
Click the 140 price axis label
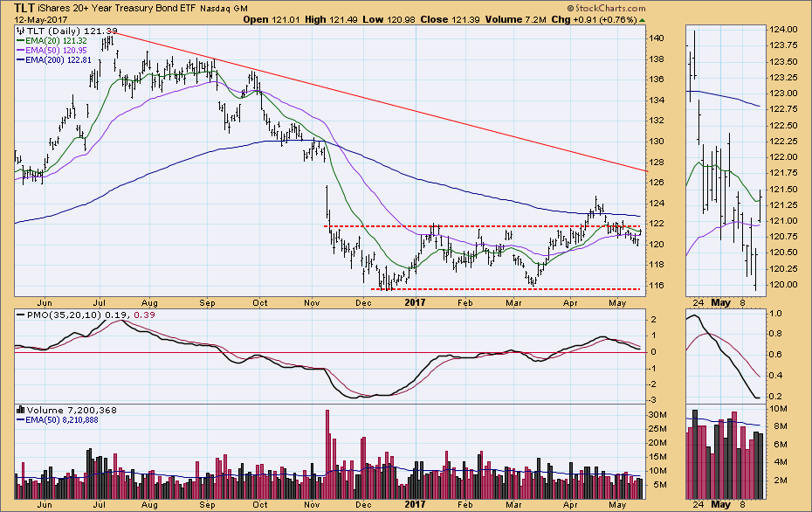point(656,38)
